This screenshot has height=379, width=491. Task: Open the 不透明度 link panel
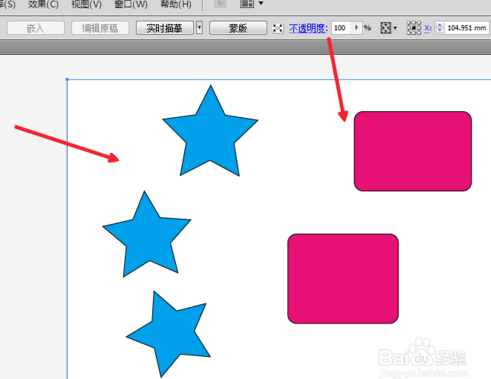click(x=308, y=28)
